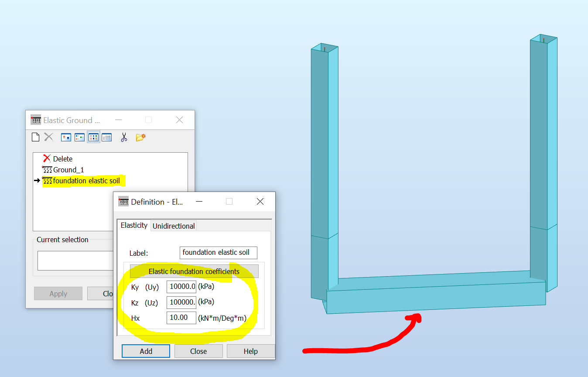
Task: Create a new elastic ground definition
Action: point(35,137)
